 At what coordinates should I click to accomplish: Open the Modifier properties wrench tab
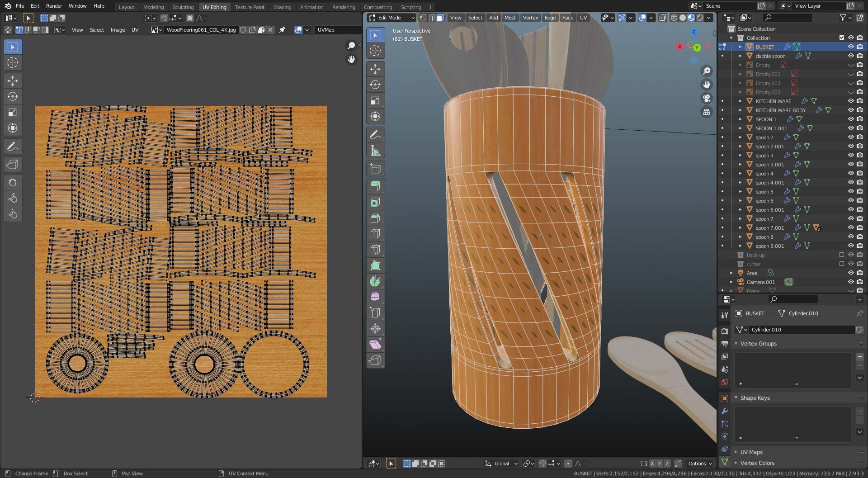coord(725,411)
